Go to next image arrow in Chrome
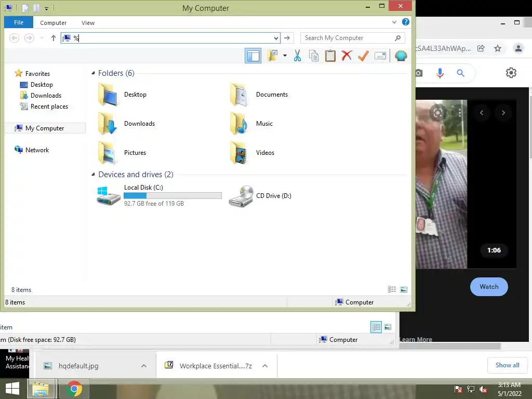The width and height of the screenshot is (532, 399). tap(503, 113)
